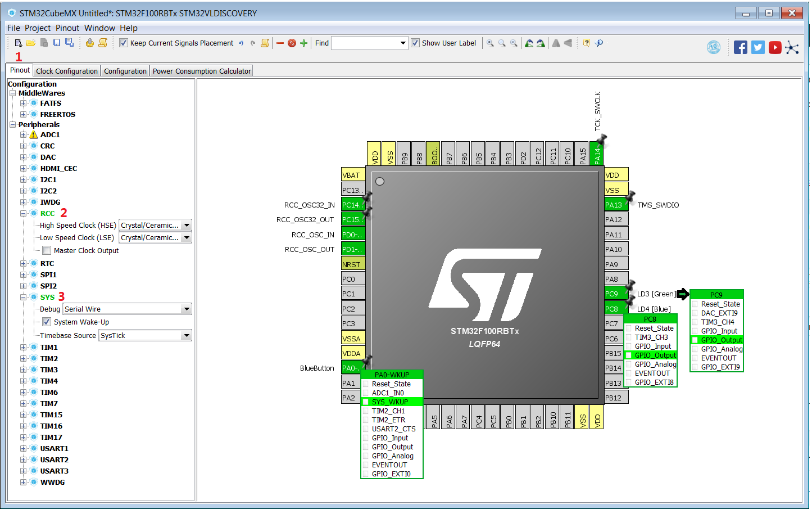Switch to the Power Consumption Calculator tab
812x509 pixels.
[202, 71]
